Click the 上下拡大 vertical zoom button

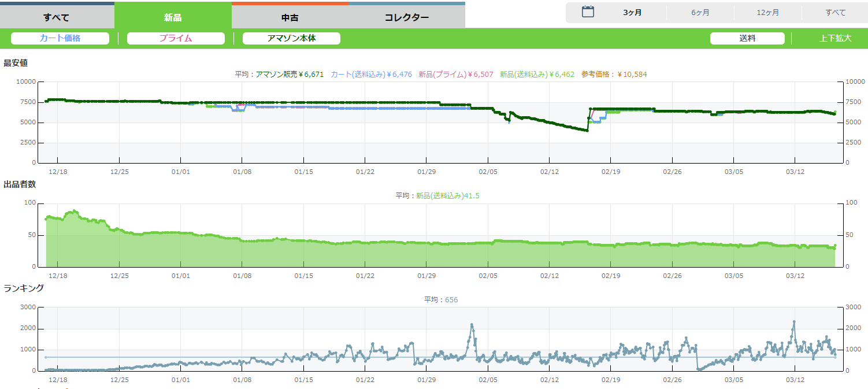pyautogui.click(x=835, y=38)
